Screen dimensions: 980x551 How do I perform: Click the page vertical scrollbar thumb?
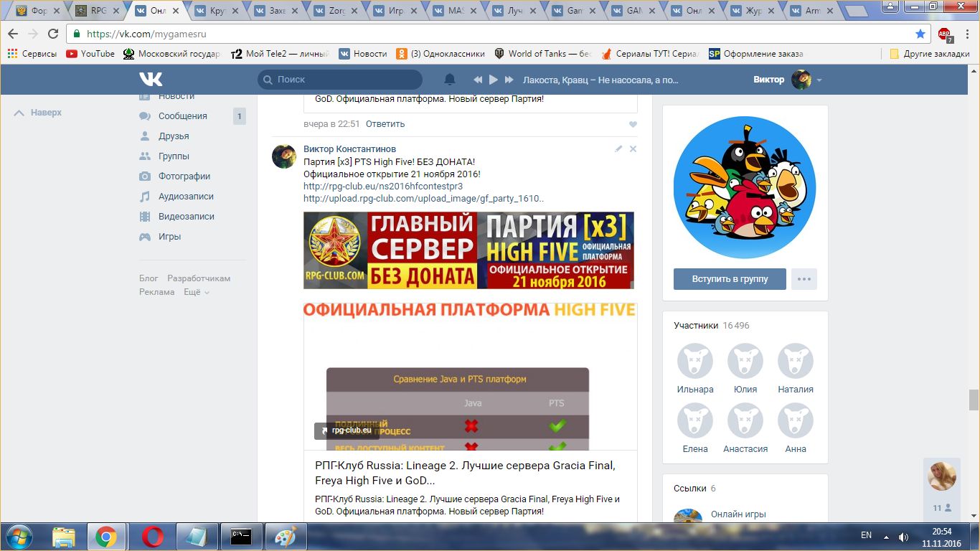click(x=974, y=400)
